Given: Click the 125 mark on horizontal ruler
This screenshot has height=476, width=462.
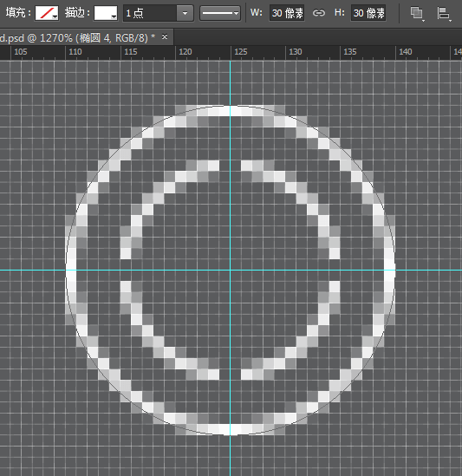Looking at the screenshot, I should (241, 52).
